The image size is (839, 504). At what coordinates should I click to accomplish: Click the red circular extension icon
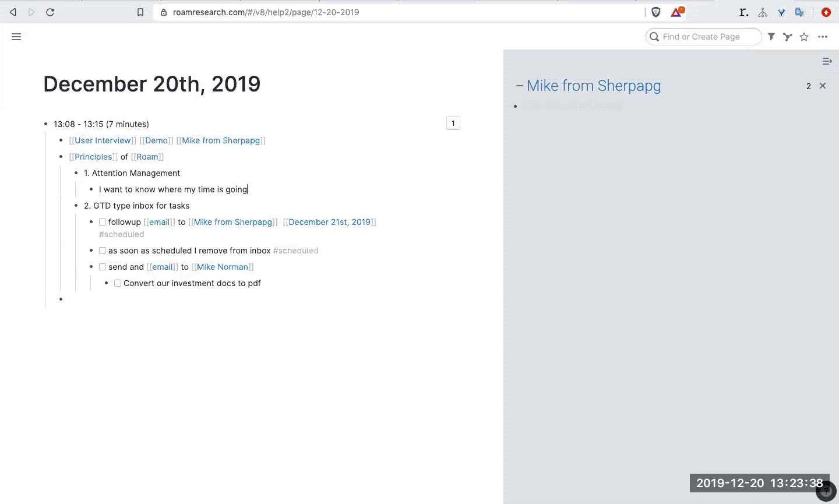(x=826, y=12)
